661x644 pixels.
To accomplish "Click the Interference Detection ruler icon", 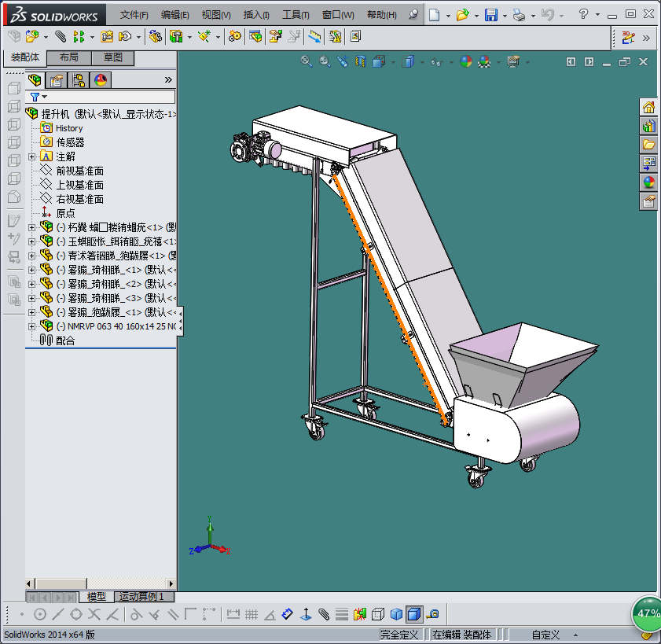I will pos(314,37).
